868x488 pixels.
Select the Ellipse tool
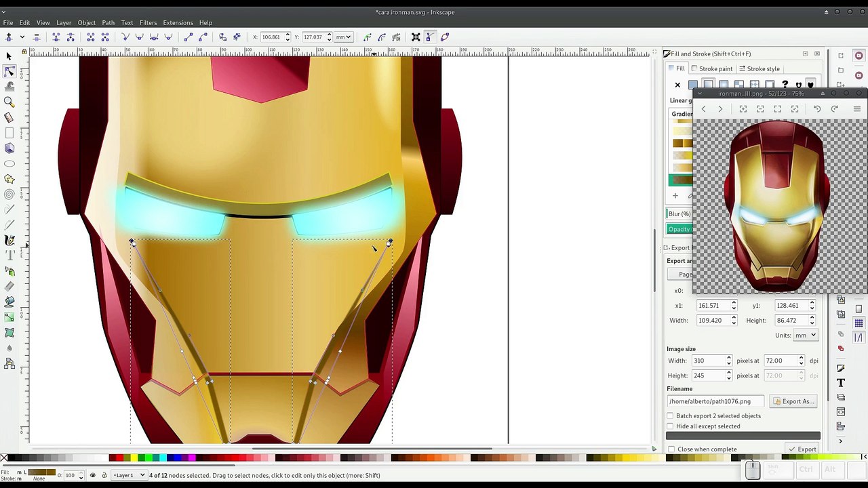(x=9, y=164)
